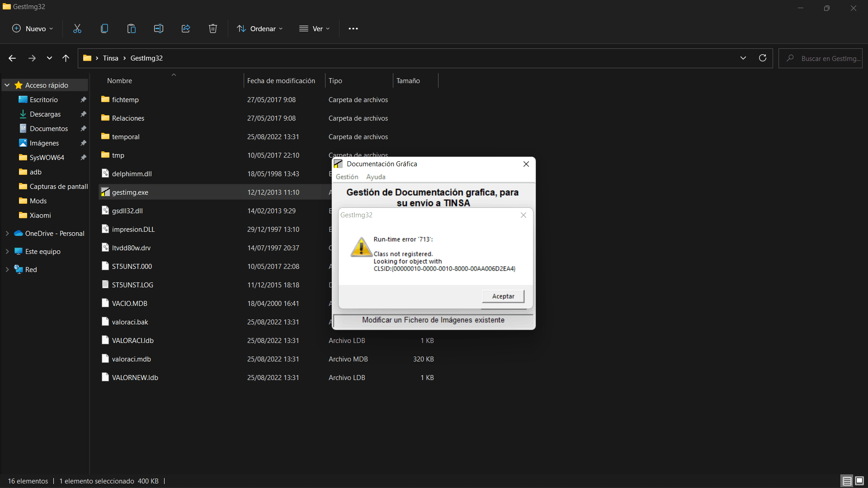Click the Delete trash icon
Viewport: 868px width, 488px height.
213,28
